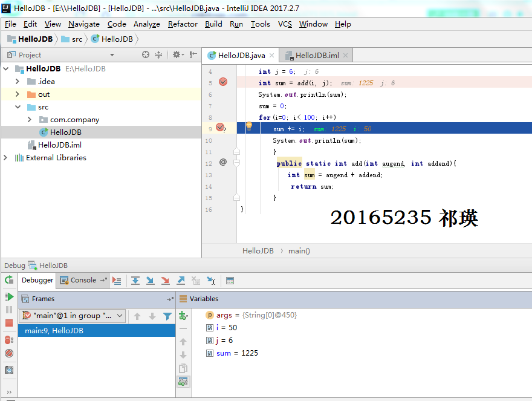
Task: Toggle breakpoint on line 5
Action: 223,82
